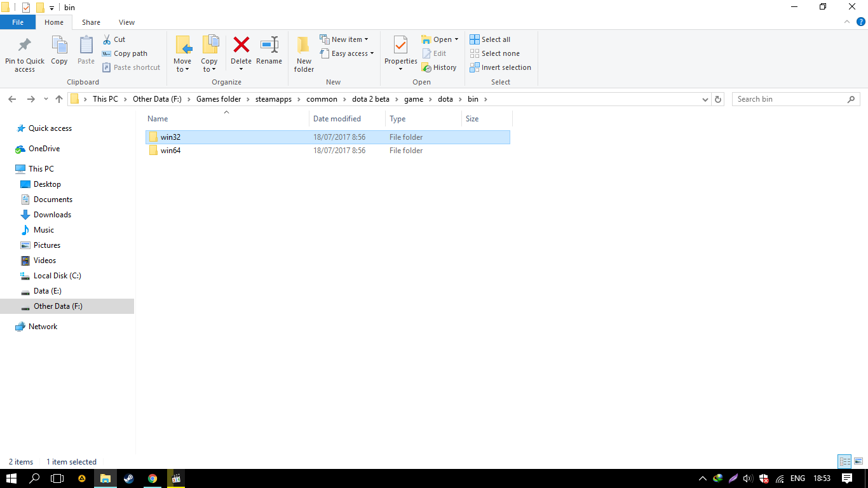Screen dimensions: 868x488
Task: Switch to details view layout
Action: [844, 462]
